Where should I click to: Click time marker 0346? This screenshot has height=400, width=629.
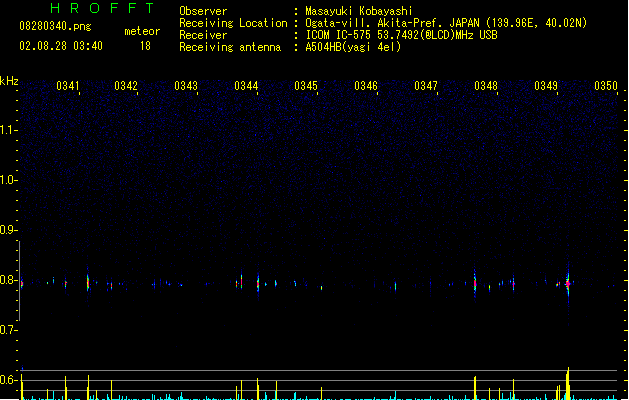pyautogui.click(x=366, y=86)
